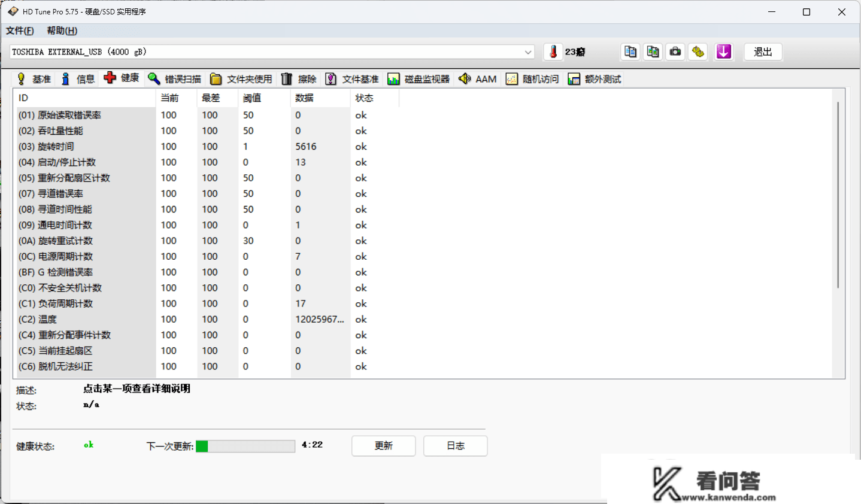Switch to the 信息 info tab
The width and height of the screenshot is (861, 504).
click(x=78, y=79)
